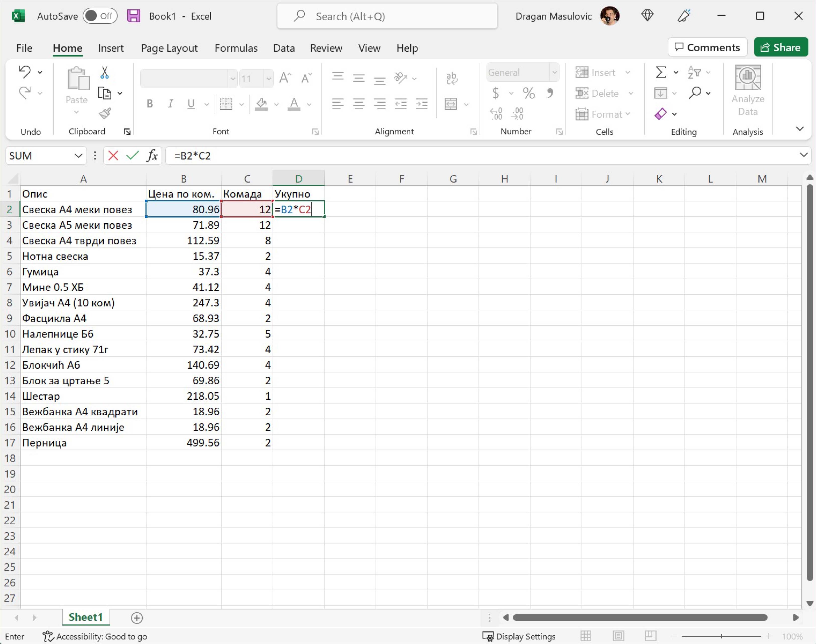Expand the formula bar with chevron

[x=803, y=155]
